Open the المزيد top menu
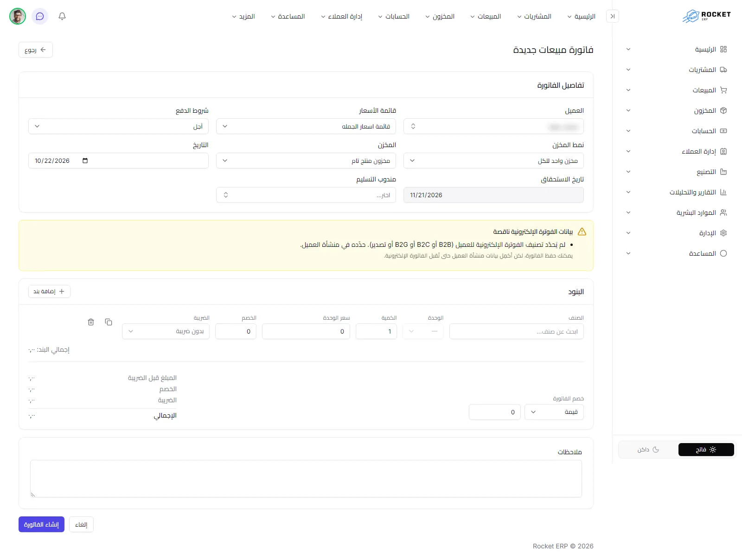This screenshot has width=742, height=560. tap(243, 16)
